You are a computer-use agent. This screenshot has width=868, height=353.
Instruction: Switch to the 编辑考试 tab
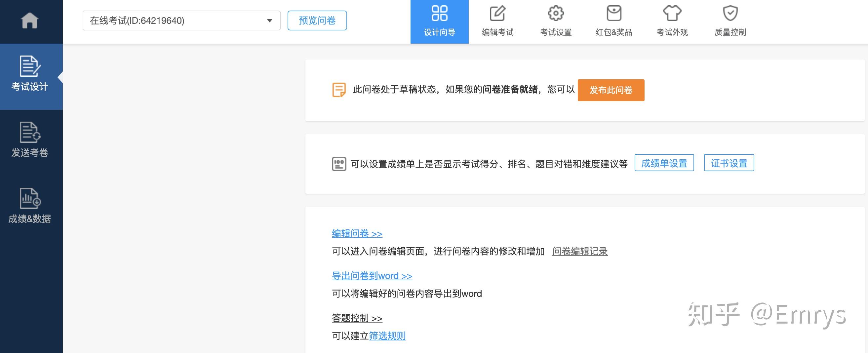[x=498, y=21]
